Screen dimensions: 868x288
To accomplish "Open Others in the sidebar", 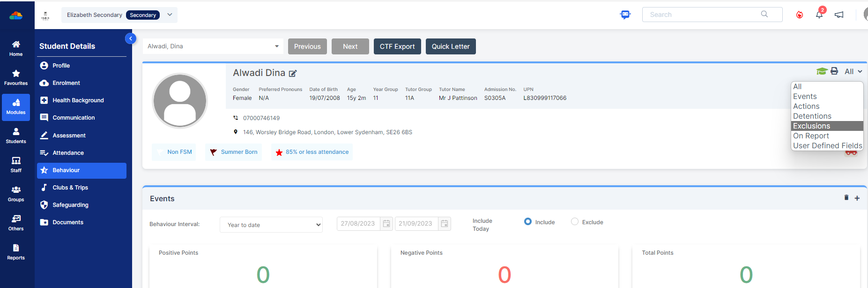I will [x=16, y=223].
